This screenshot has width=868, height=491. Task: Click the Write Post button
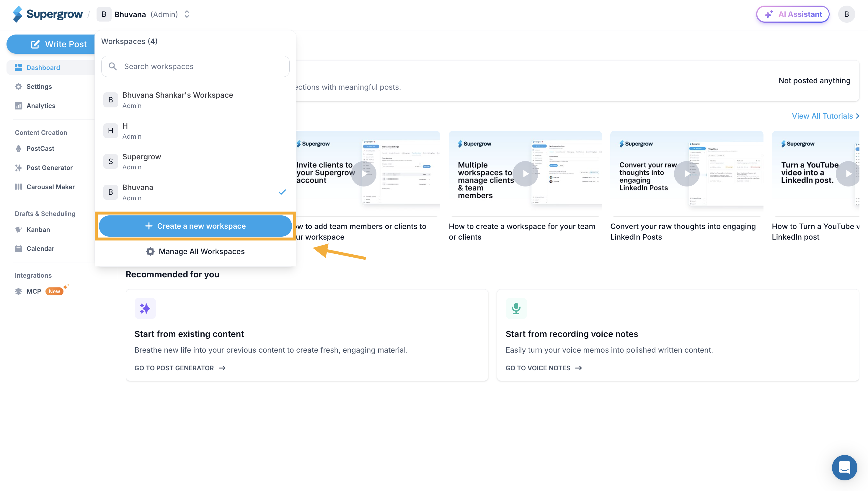[51, 44]
